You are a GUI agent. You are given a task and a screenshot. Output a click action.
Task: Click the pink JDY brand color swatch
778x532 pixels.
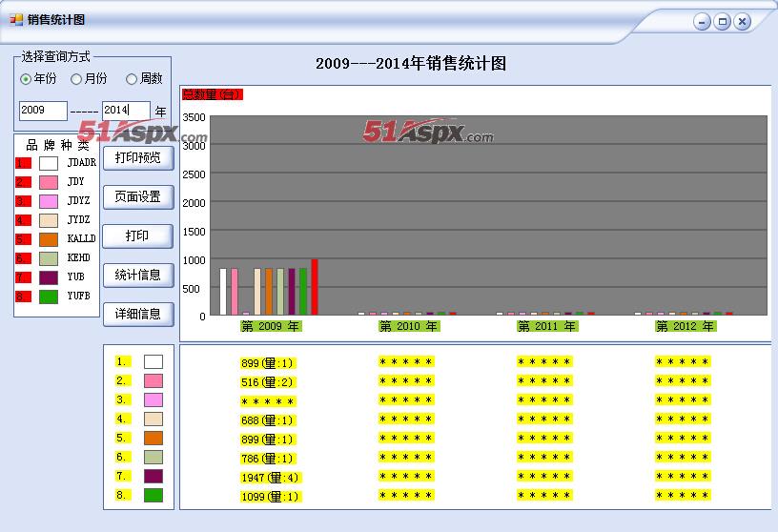(49, 182)
